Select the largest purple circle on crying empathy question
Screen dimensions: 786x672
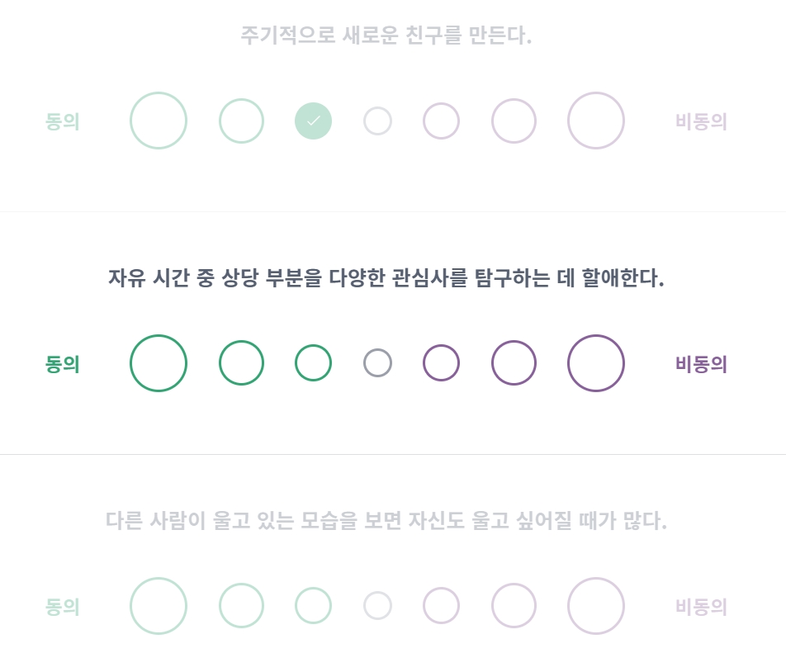click(596, 606)
